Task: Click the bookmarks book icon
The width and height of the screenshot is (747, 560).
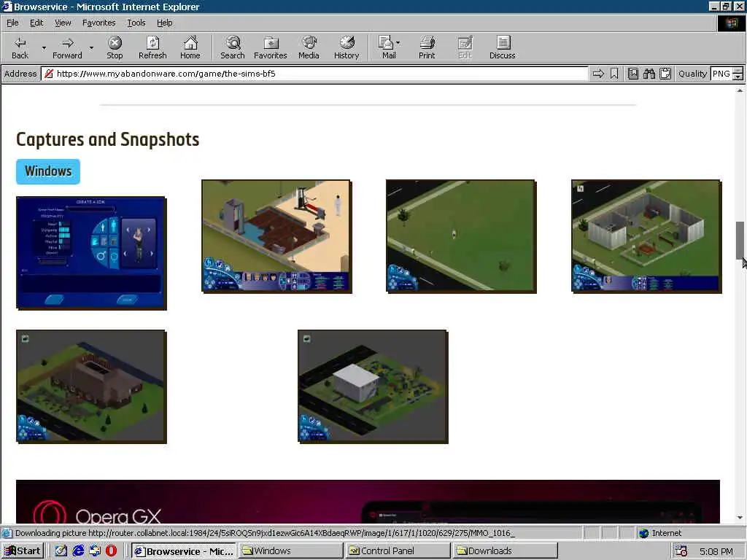Action: [633, 74]
